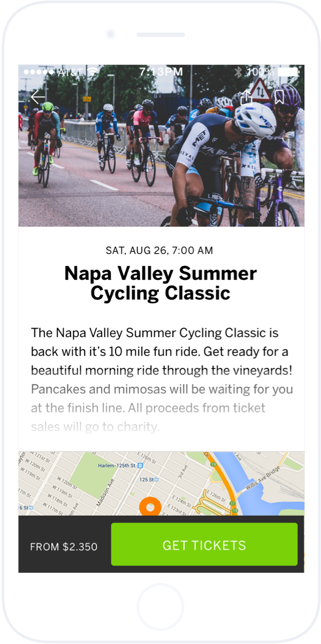The image size is (321, 644).
Task: Tap the 7:13 PM clock
Action: click(161, 71)
